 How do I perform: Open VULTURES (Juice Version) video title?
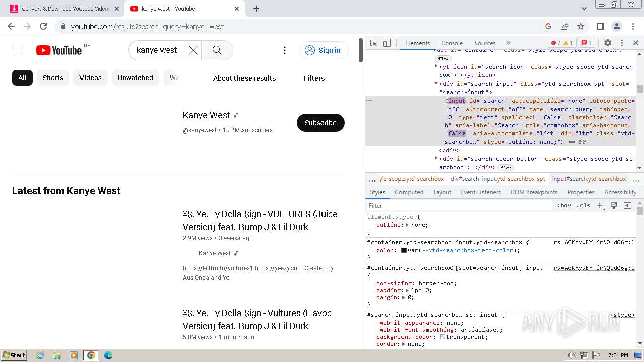[260, 220]
